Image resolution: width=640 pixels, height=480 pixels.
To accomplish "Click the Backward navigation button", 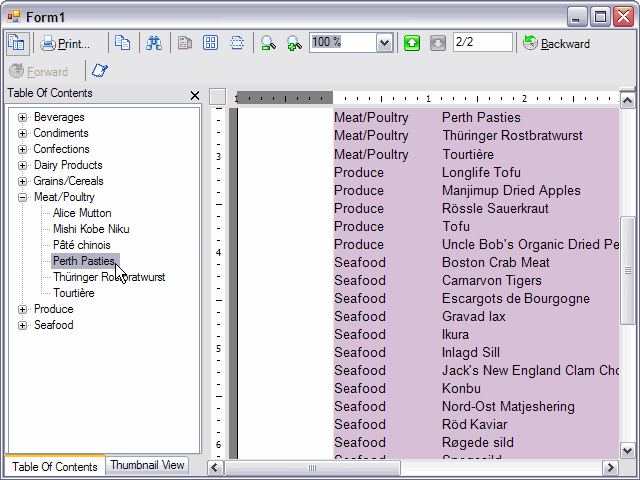I will tap(556, 43).
